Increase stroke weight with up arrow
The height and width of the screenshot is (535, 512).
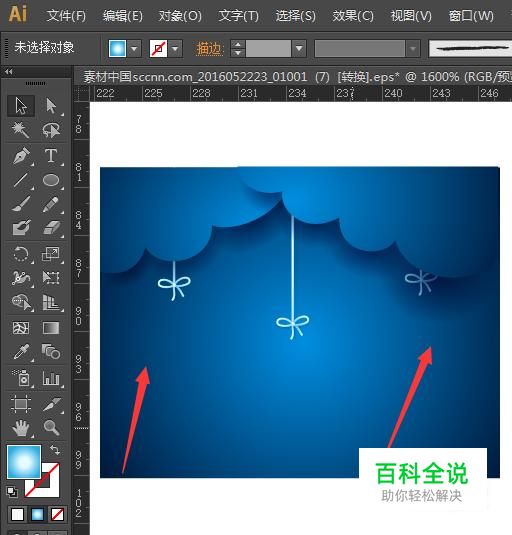pyautogui.click(x=238, y=44)
